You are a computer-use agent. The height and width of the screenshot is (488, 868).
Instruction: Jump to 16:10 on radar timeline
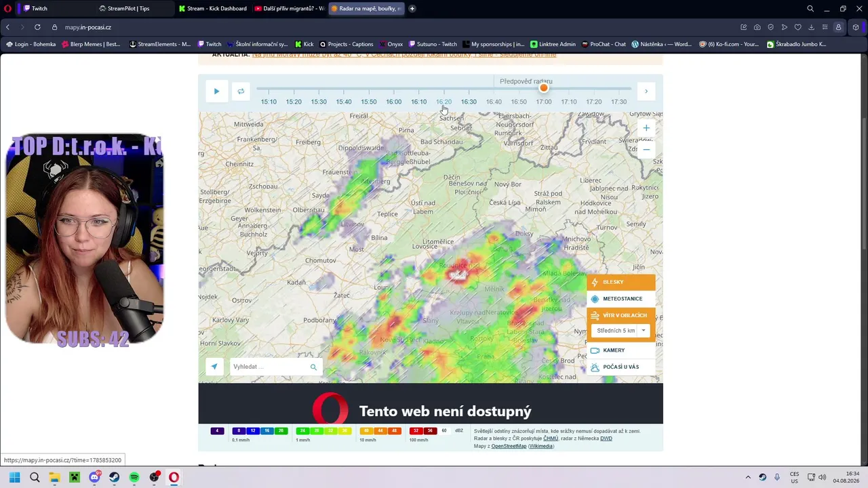419,102
